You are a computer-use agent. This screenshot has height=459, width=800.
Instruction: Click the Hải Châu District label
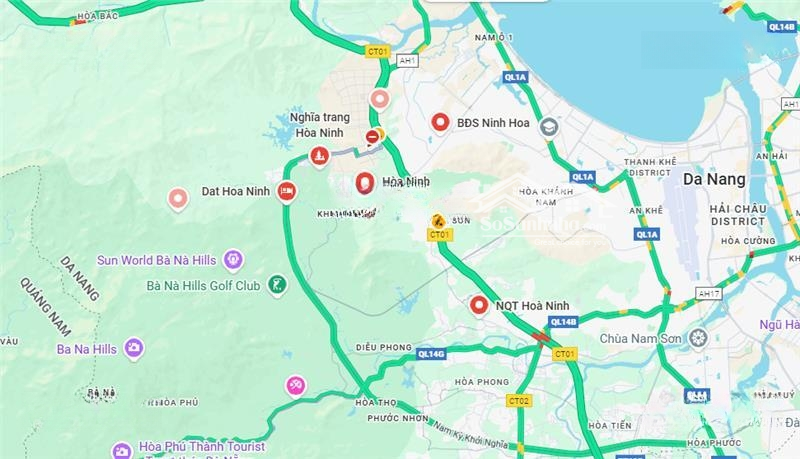point(738,215)
